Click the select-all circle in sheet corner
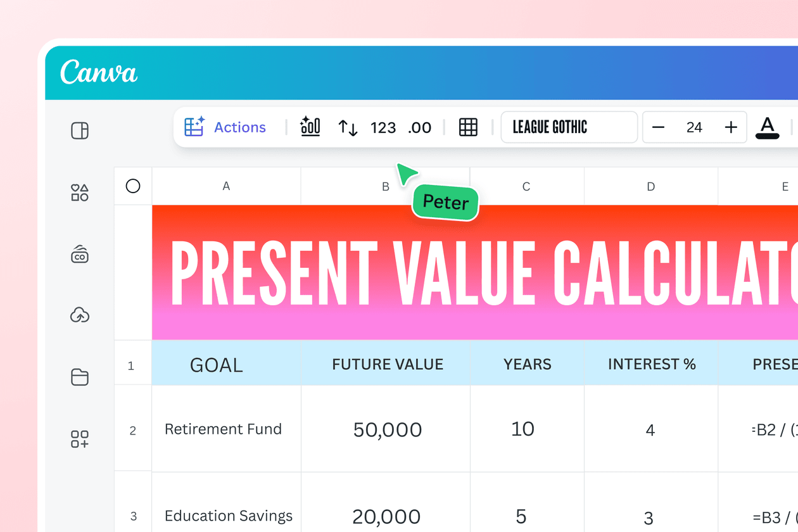798x532 pixels. pyautogui.click(x=133, y=186)
